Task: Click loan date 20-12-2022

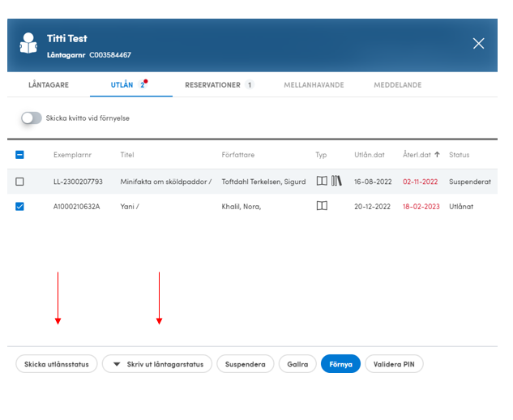Action: pos(372,207)
